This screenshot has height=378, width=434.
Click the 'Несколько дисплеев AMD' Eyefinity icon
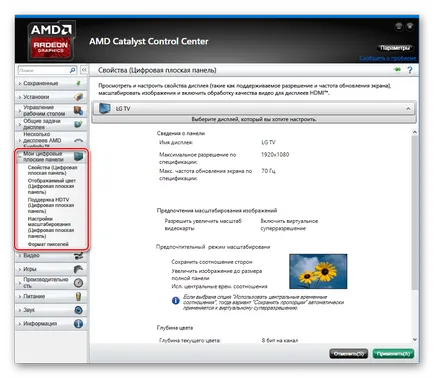click(x=78, y=141)
